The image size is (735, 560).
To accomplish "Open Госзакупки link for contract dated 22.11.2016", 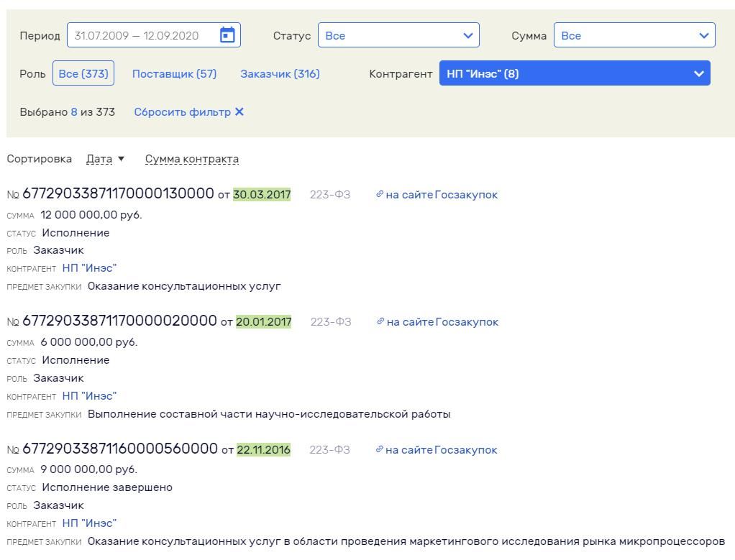I will pyautogui.click(x=441, y=450).
